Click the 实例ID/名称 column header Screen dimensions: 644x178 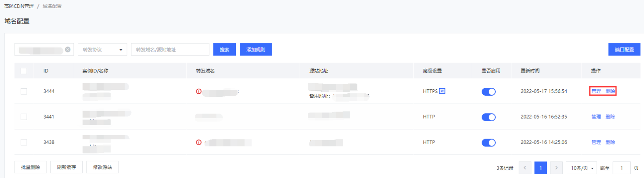(x=96, y=71)
